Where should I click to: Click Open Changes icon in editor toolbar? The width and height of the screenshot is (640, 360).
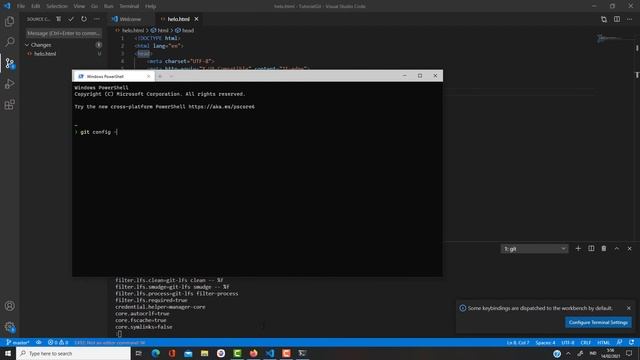pos(604,19)
